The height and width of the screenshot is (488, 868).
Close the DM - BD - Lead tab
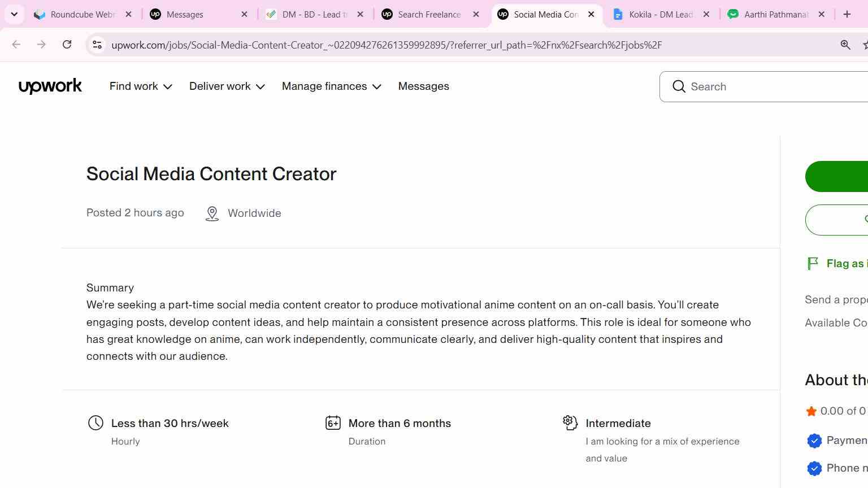(360, 14)
